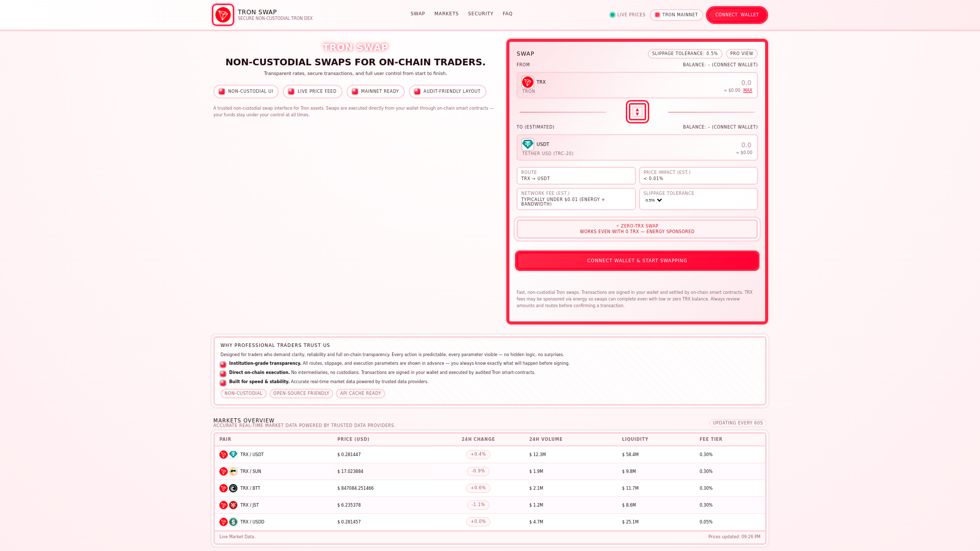Image resolution: width=980 pixels, height=551 pixels.
Task: Click the Price Impact < 0.01% box
Action: point(698,176)
